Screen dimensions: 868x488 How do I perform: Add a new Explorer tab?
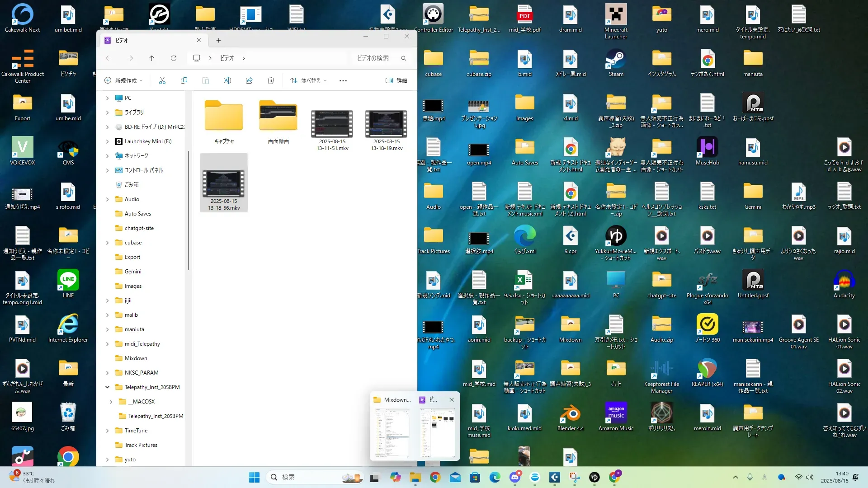[218, 41]
